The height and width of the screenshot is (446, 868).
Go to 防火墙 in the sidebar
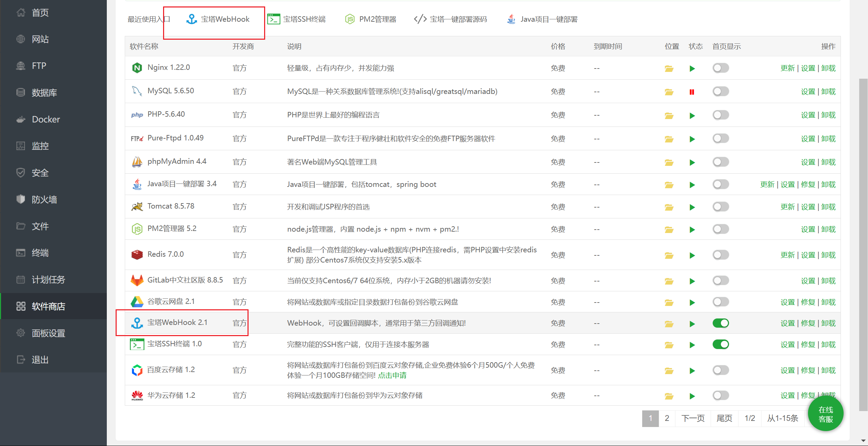[x=44, y=199]
